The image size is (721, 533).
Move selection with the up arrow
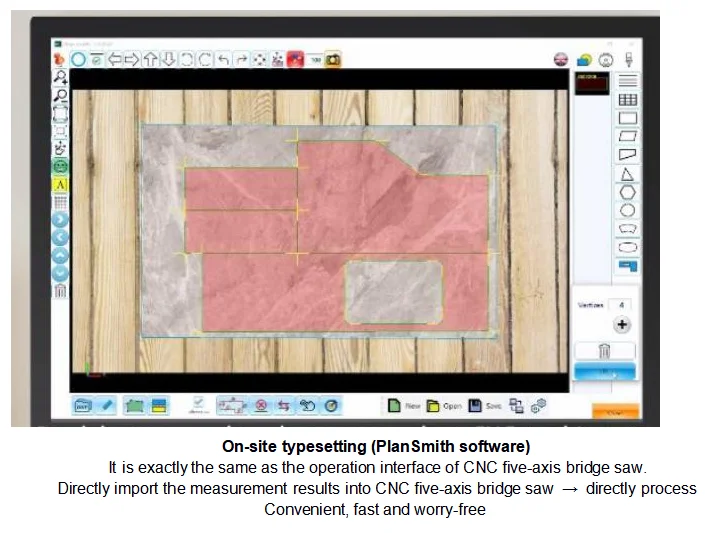(150, 60)
